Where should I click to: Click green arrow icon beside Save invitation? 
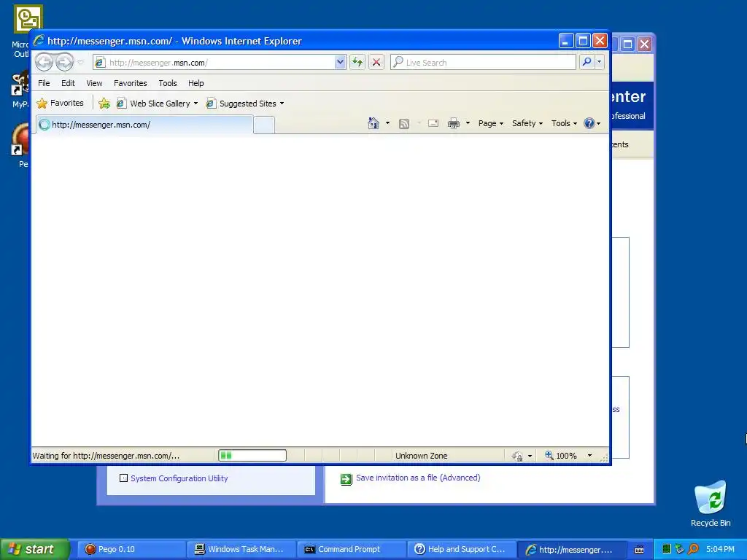coord(347,479)
